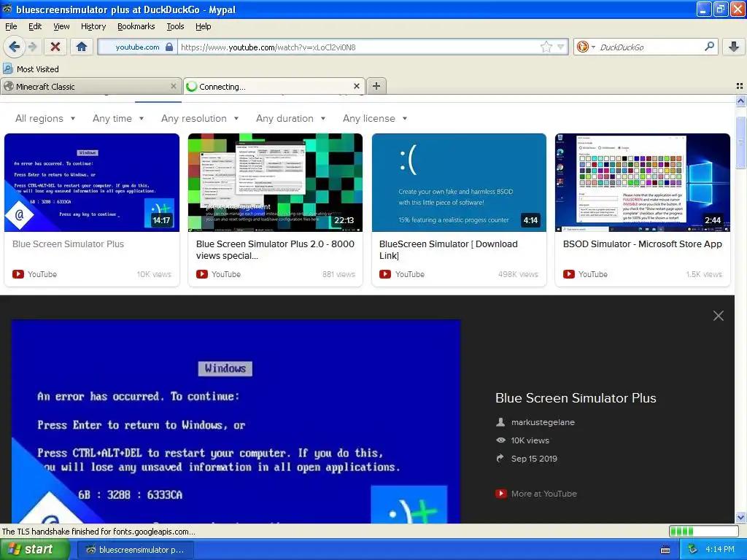747x560 pixels.
Task: Close the Minecraft Classic tab
Action: 174,86
